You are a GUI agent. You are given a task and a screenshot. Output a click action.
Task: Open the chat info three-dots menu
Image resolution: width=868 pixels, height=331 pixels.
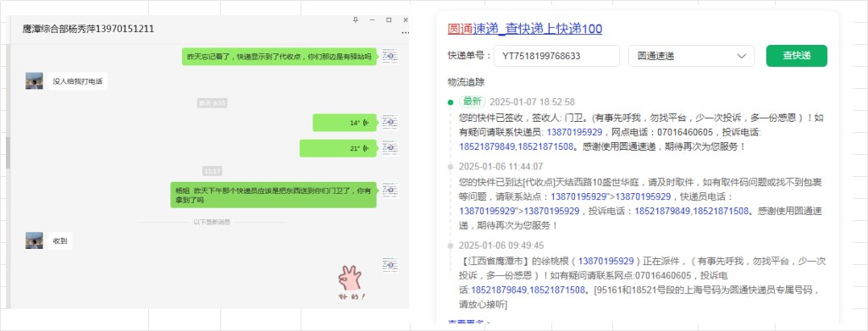pos(406,33)
